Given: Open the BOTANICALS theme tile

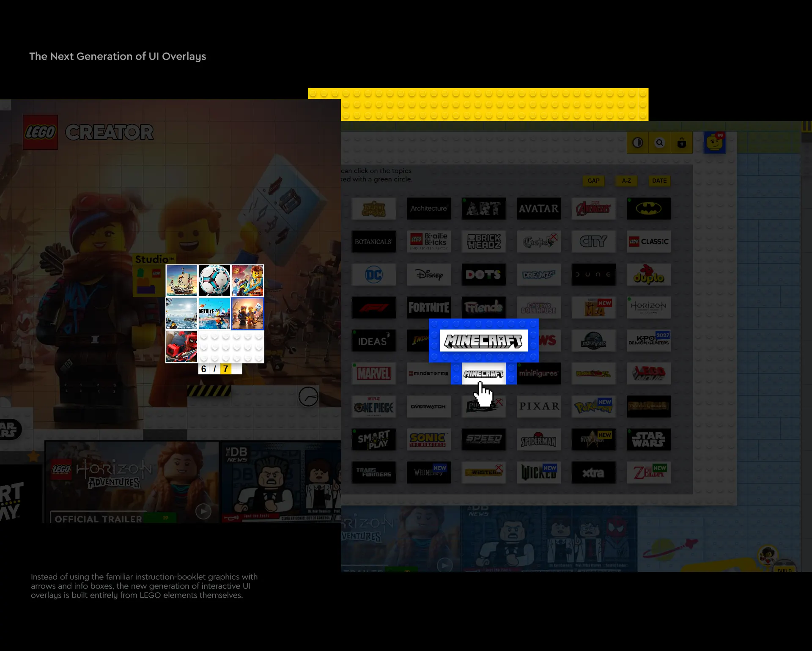Looking at the screenshot, I should point(374,242).
